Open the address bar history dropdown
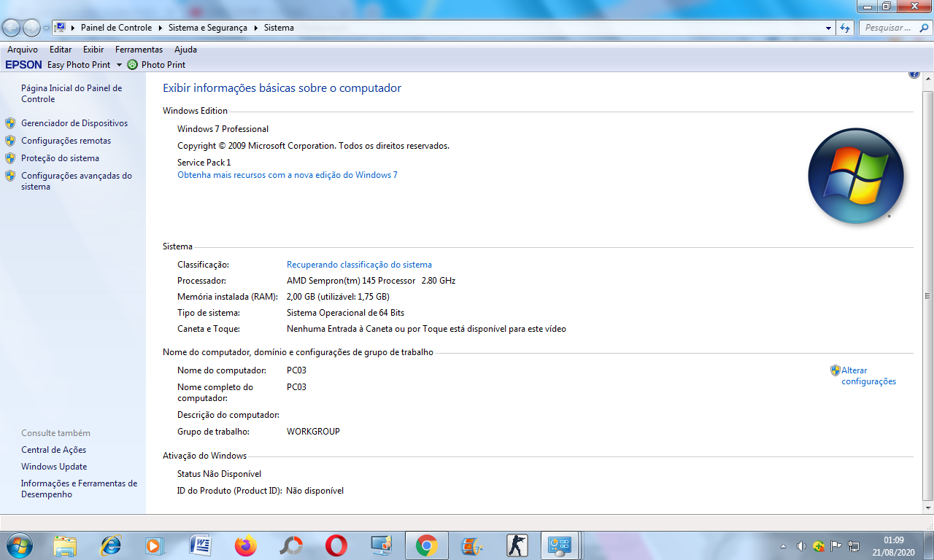Viewport: 934px width, 560px height. click(x=828, y=28)
